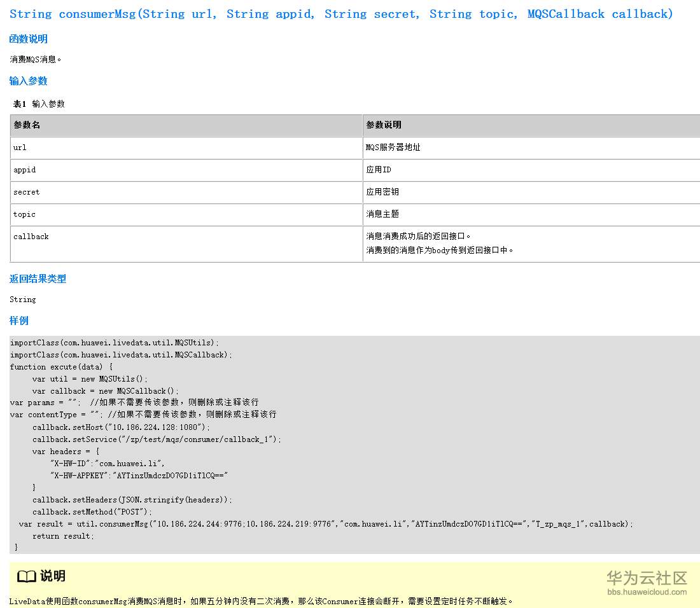
Task: Click the String return type text
Action: click(x=23, y=300)
